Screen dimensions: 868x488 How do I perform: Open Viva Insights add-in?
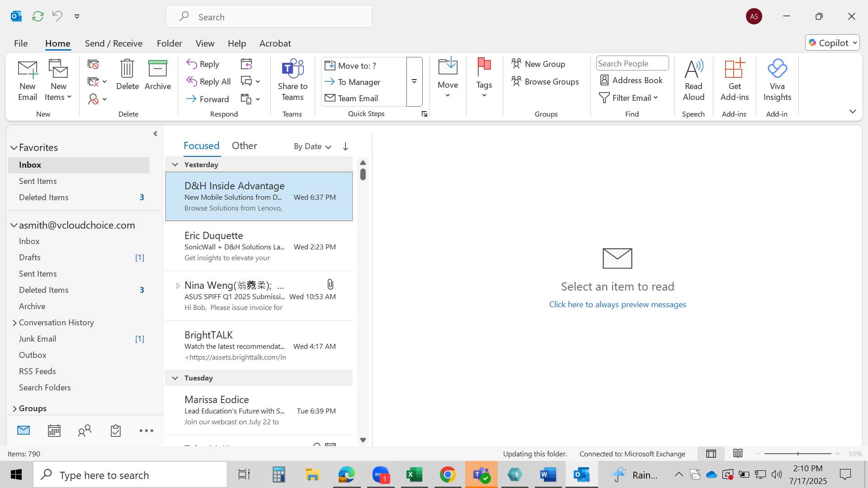coord(777,80)
